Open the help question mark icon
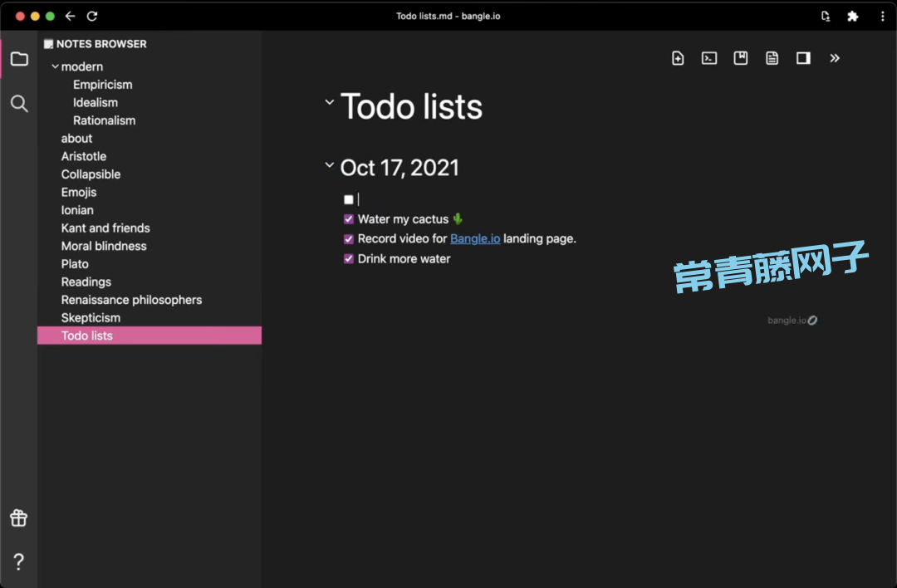 (x=19, y=562)
